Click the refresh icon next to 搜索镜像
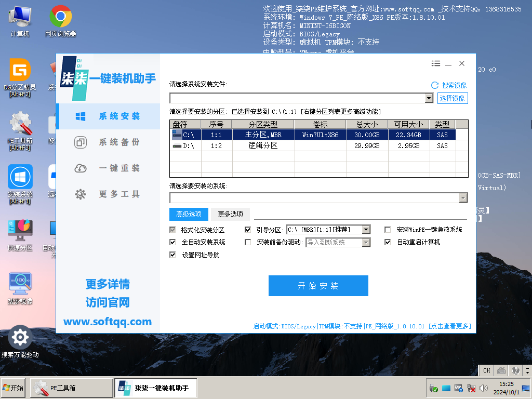The height and width of the screenshot is (399, 532). [435, 85]
